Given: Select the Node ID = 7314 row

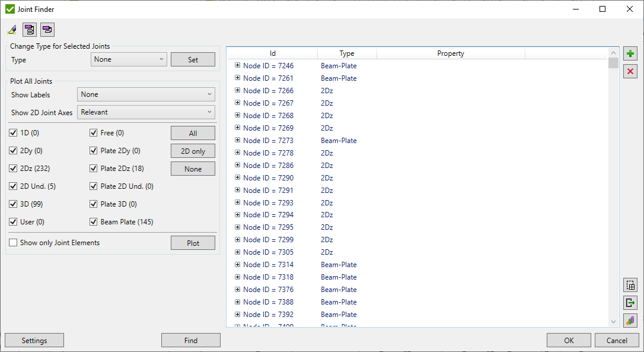Looking at the screenshot, I should tap(417, 264).
